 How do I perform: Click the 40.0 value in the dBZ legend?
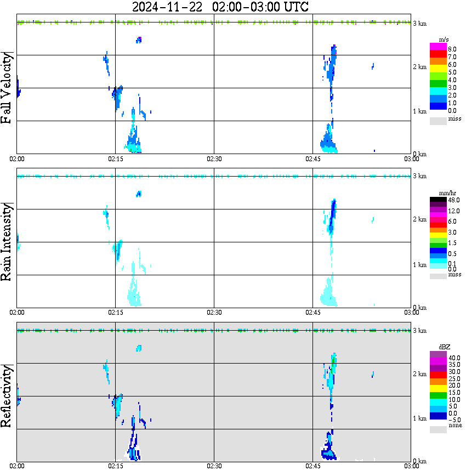454,358
